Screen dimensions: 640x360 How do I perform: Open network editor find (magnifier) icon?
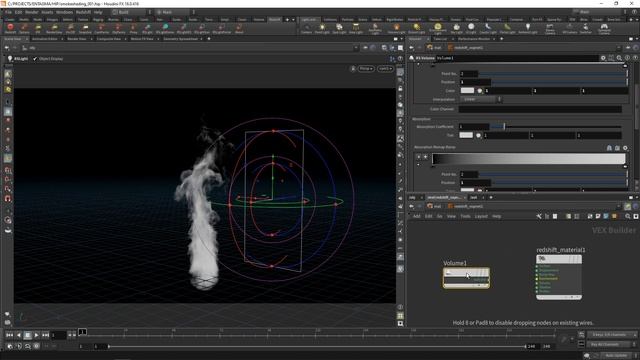(628, 216)
